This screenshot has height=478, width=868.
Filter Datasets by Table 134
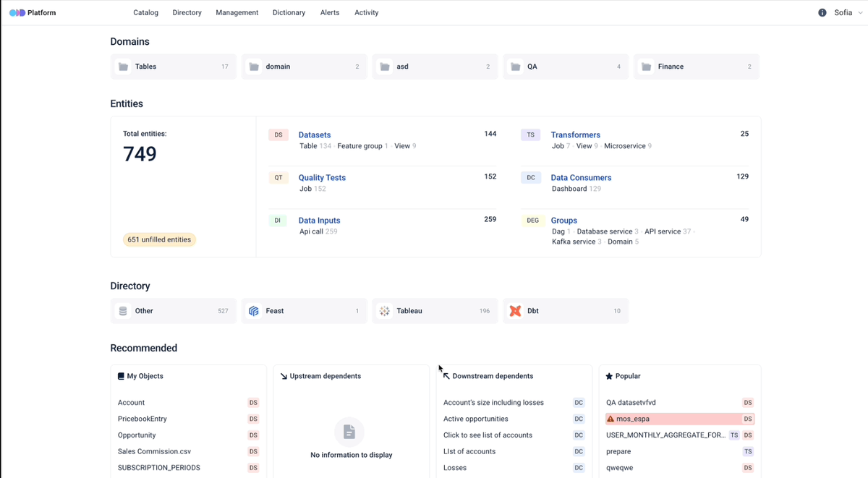(x=315, y=146)
